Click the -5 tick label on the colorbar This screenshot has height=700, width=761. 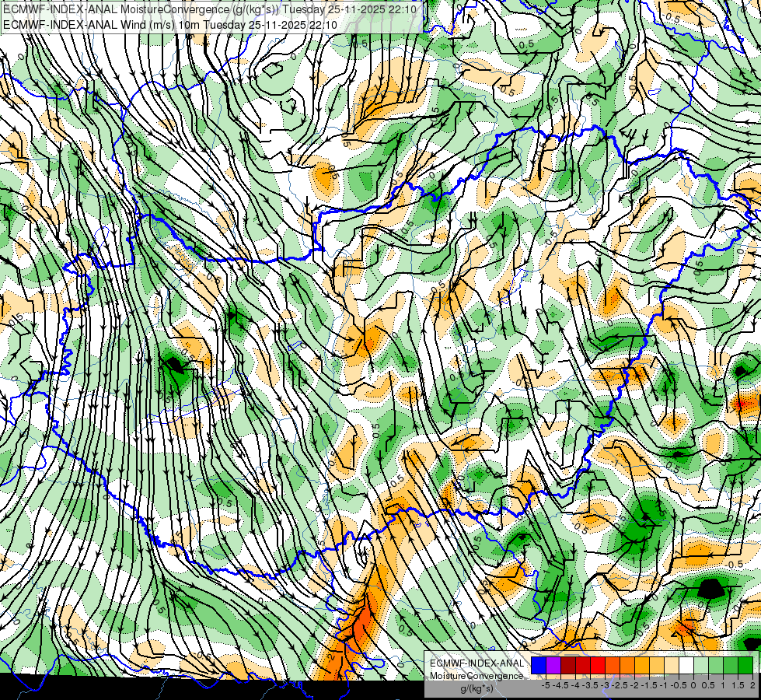pos(546,685)
